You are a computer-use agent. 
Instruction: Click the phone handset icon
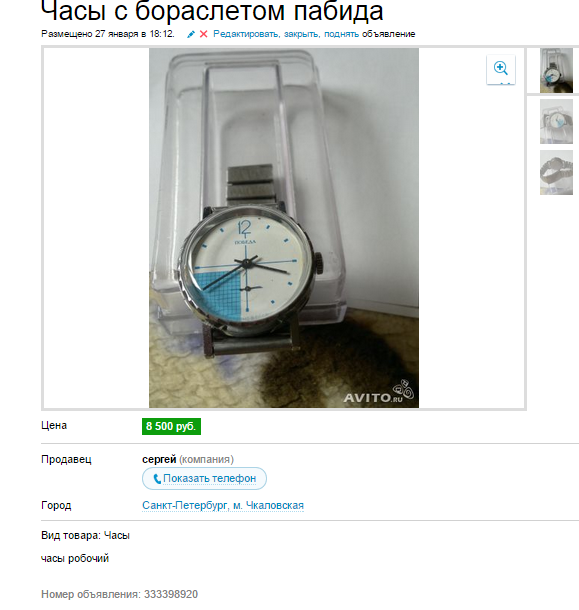click(157, 479)
